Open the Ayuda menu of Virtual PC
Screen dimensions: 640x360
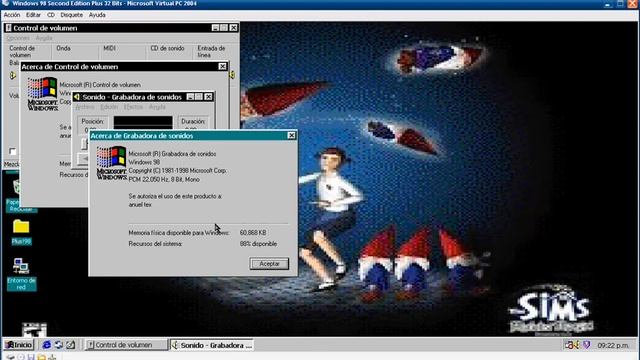[97, 15]
